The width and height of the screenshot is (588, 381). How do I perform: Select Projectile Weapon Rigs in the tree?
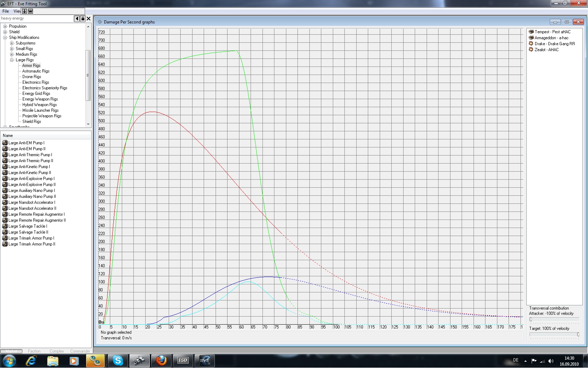pyautogui.click(x=42, y=116)
